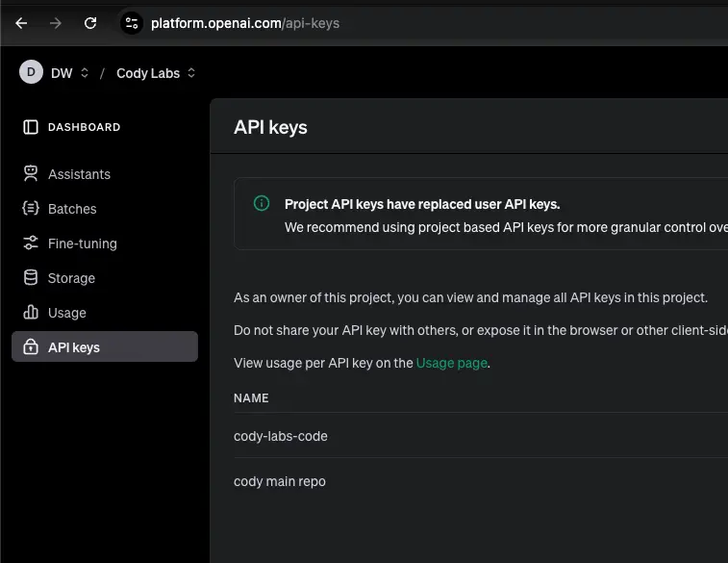Click the Storage database icon
Viewport: 728px width, 563px height.
pos(31,277)
